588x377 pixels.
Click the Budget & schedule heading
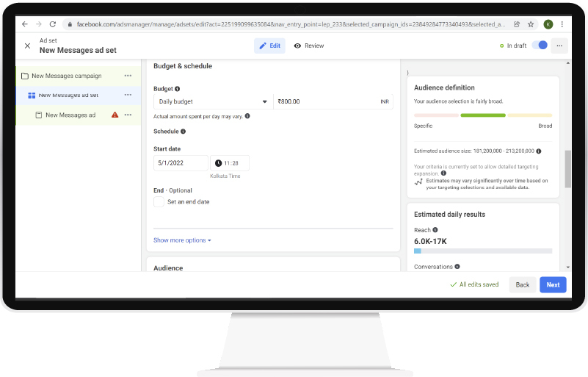coord(183,66)
